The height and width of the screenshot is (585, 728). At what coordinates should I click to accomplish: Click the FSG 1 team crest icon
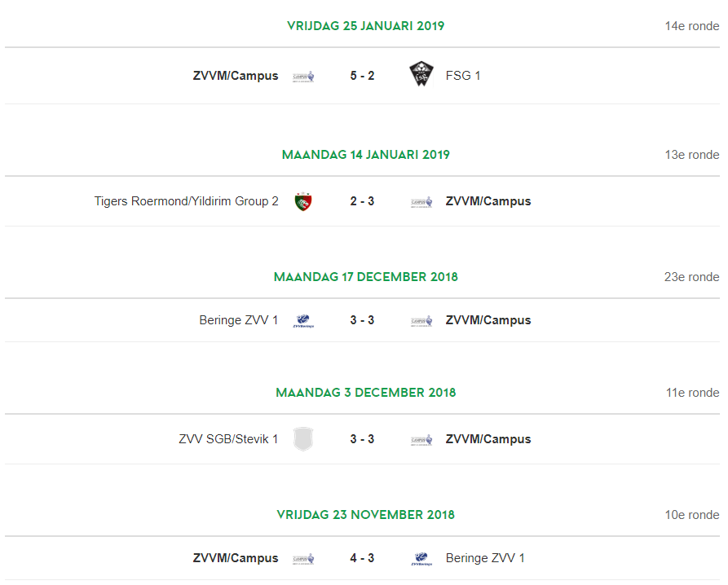[x=421, y=74]
